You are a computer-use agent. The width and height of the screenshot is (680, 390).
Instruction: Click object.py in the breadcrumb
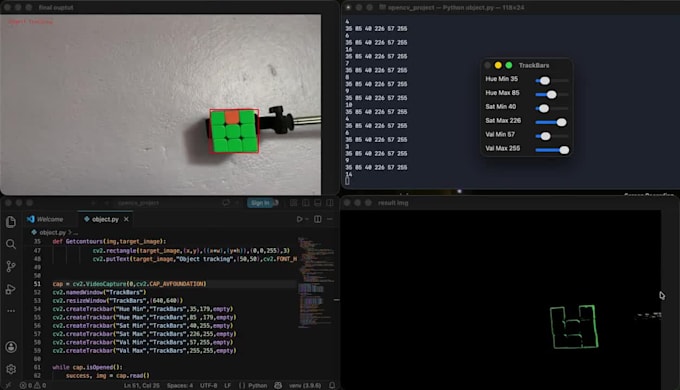tap(52, 232)
